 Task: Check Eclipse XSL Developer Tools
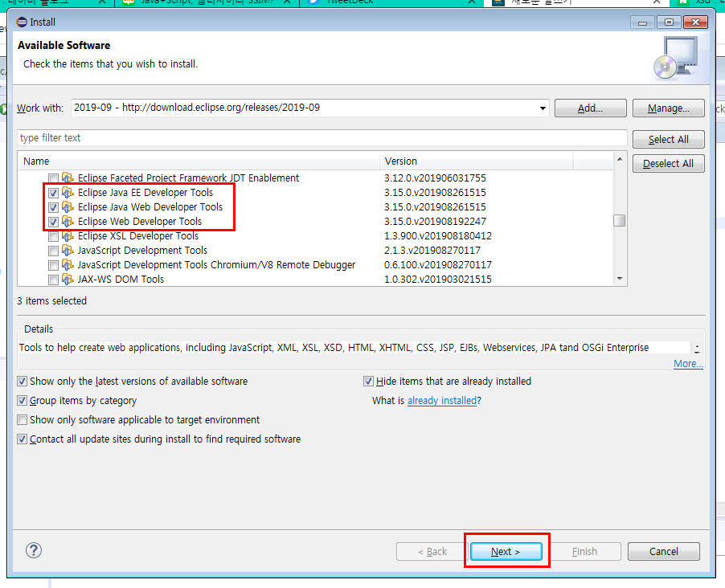click(x=53, y=237)
